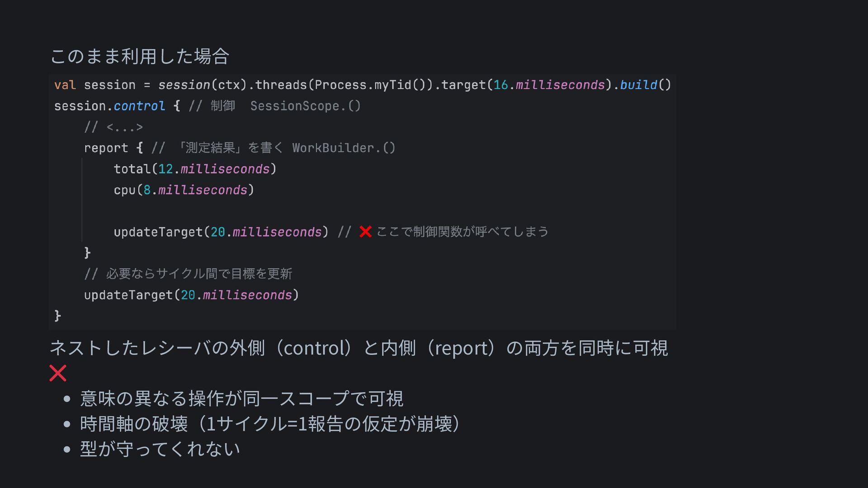Viewport: 868px width, 488px height.
Task: Click the italic 'build' call on line one
Action: pos(638,85)
